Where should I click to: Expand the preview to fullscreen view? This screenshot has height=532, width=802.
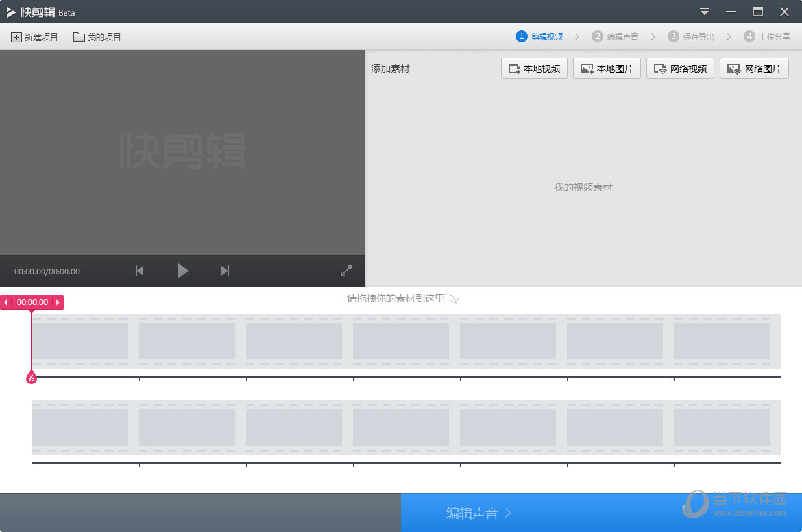pos(346,271)
